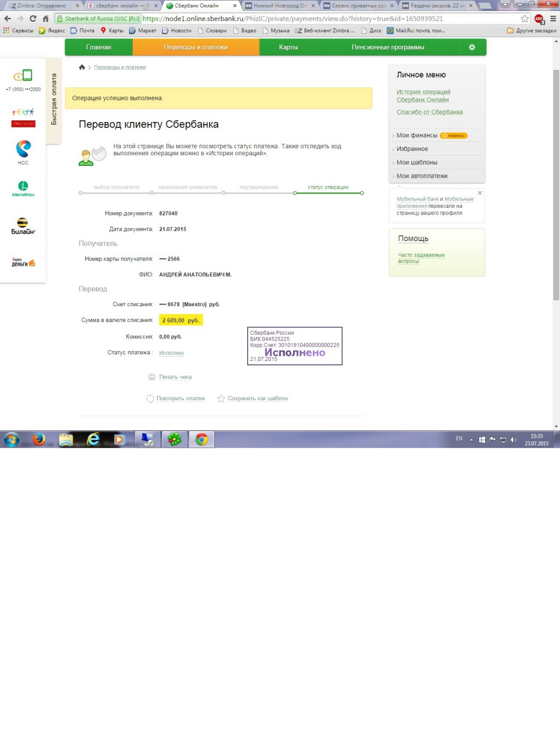Go to the Главная tab
Image resolution: width=560 pixels, height=735 pixels.
coord(98,47)
